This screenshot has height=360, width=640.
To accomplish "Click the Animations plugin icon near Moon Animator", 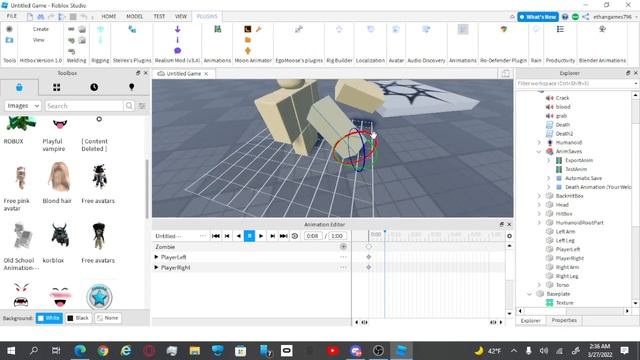I will coord(218,29).
